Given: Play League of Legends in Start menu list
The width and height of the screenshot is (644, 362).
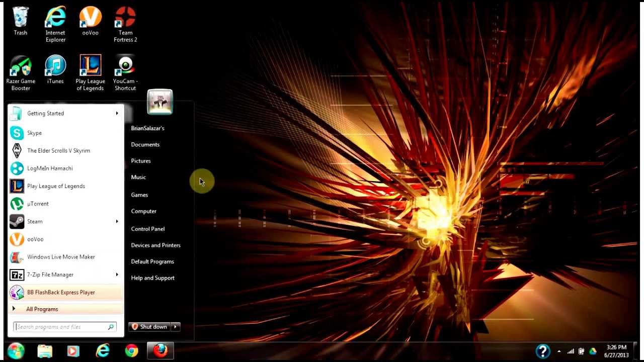Looking at the screenshot, I should [x=65, y=186].
